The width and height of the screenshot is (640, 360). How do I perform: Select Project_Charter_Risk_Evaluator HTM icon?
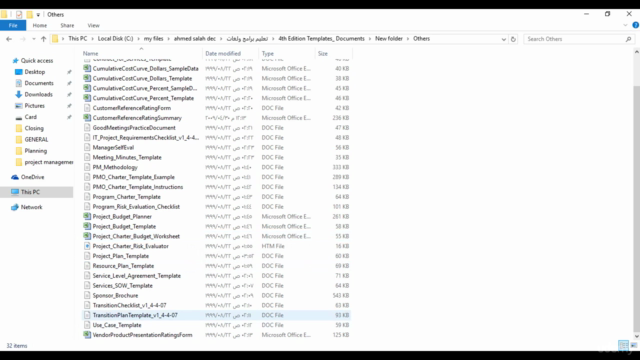pos(87,246)
